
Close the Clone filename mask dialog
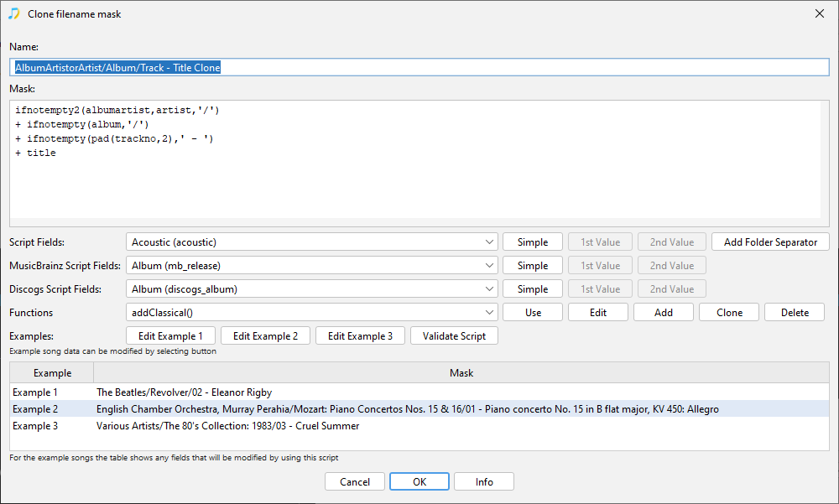(819, 13)
